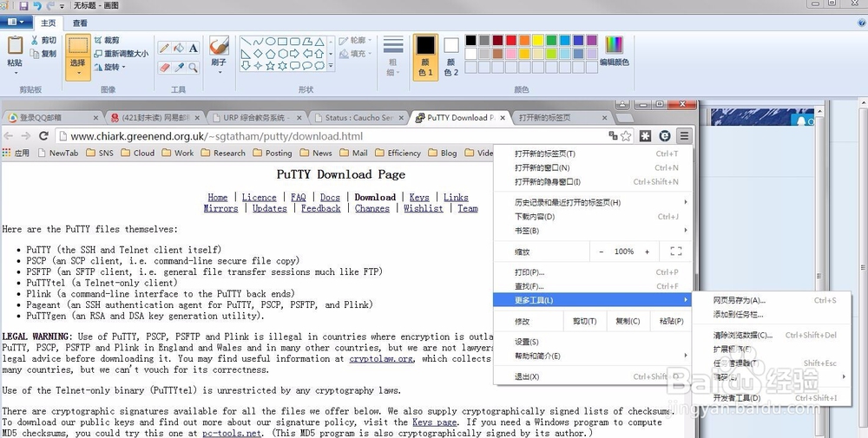Click the 剪切 (Cut) scissors button
Image resolution: width=868 pixels, height=438 pixels.
43,41
